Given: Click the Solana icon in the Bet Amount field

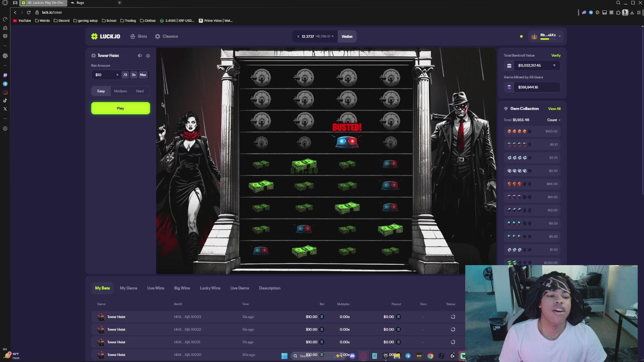Looking at the screenshot, I should tap(117, 75).
